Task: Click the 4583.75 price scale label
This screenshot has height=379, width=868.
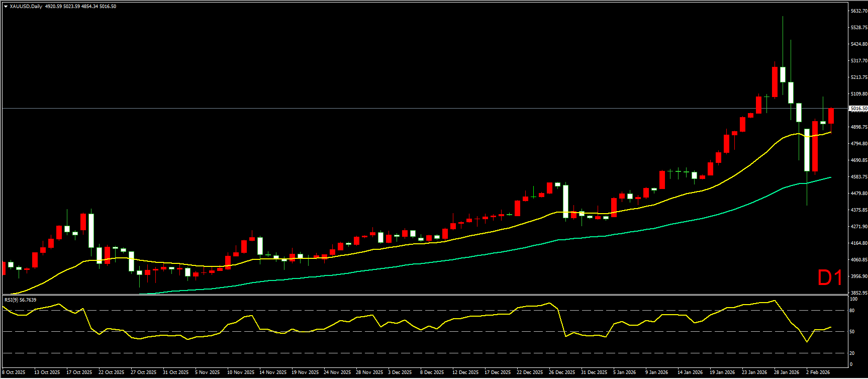Action: [858, 177]
